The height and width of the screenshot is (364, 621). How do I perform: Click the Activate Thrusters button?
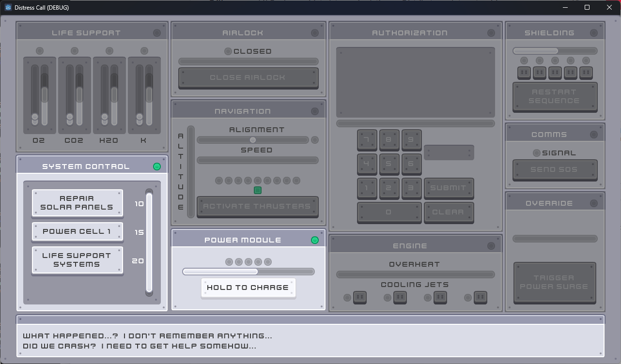[x=257, y=206]
